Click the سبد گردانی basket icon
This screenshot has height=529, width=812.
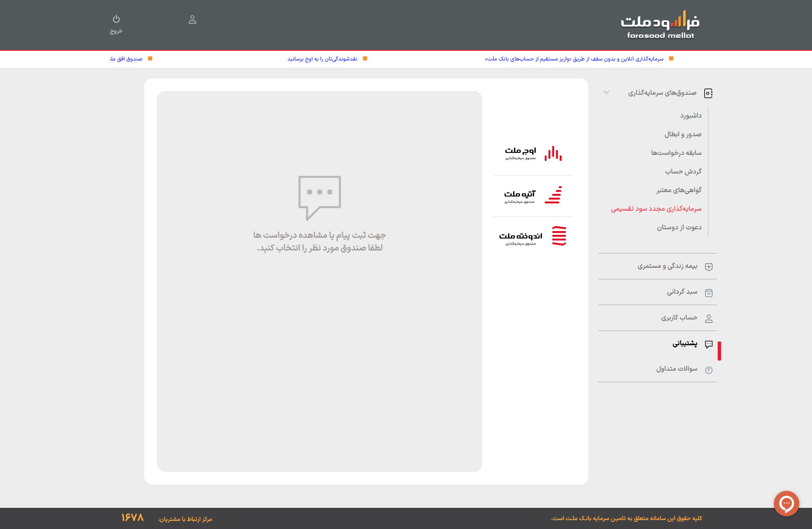[x=709, y=293]
